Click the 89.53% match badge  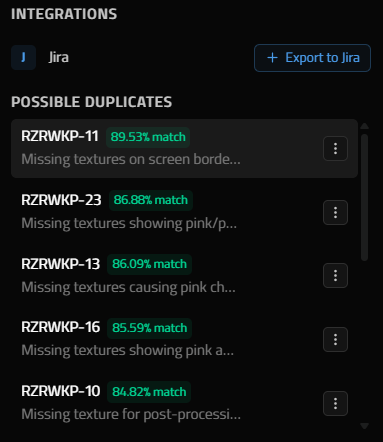pos(148,137)
